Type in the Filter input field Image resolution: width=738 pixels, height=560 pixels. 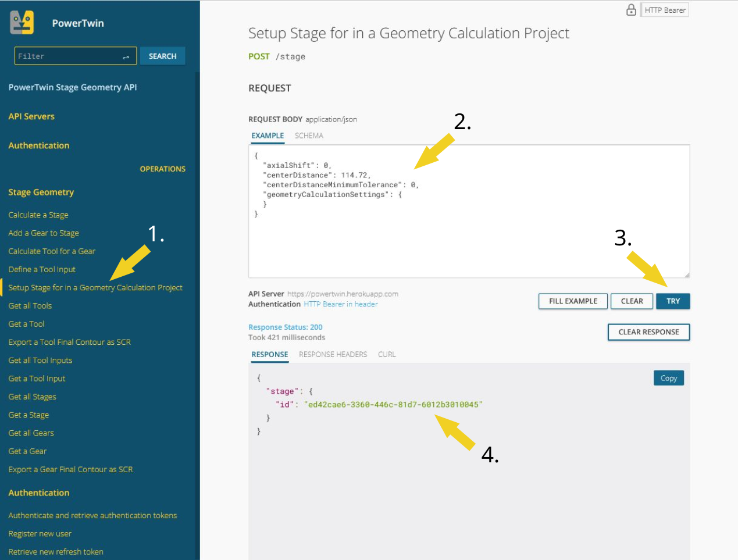pyautogui.click(x=67, y=56)
